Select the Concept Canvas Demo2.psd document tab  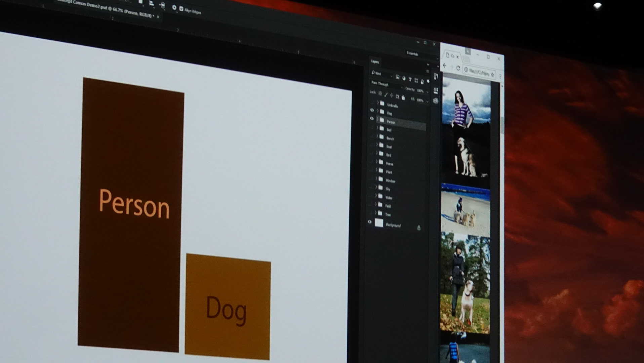[x=108, y=10]
